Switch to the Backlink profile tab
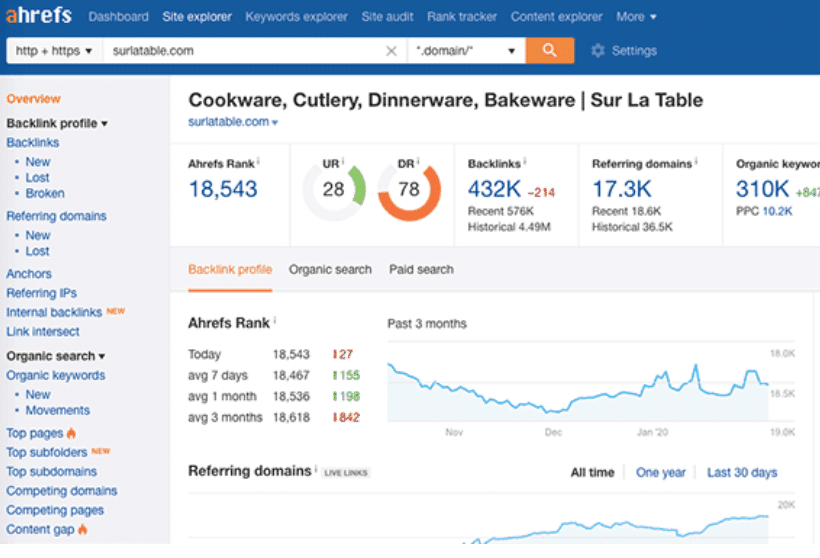This screenshot has height=558, width=820. tap(230, 269)
